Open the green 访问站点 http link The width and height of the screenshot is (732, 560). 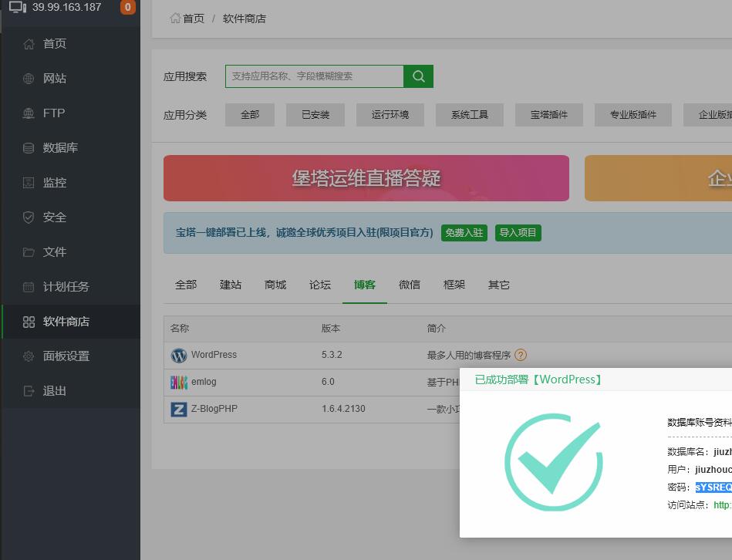coord(723,505)
